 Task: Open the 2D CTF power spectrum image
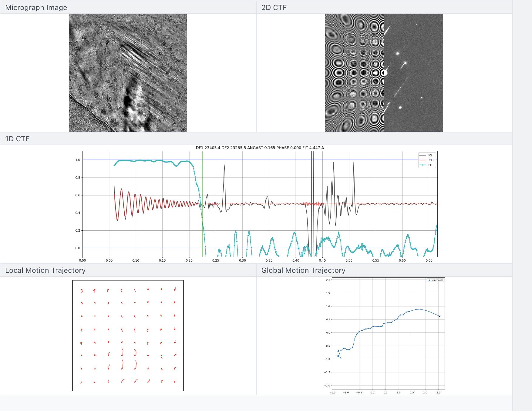click(384, 73)
